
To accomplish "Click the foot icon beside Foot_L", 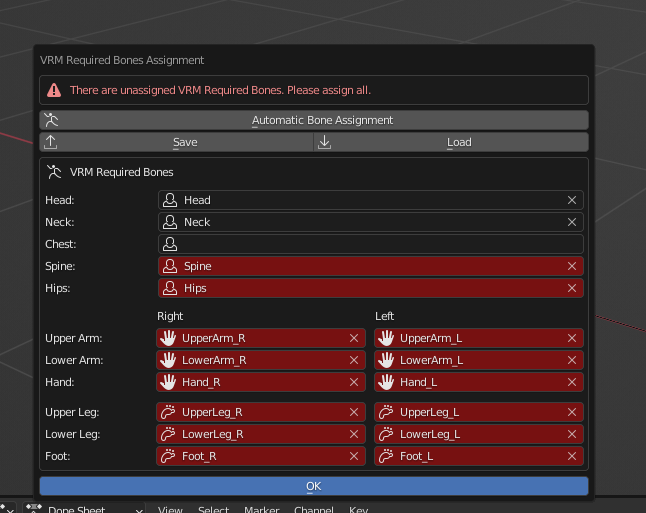I will pyautogui.click(x=386, y=456).
